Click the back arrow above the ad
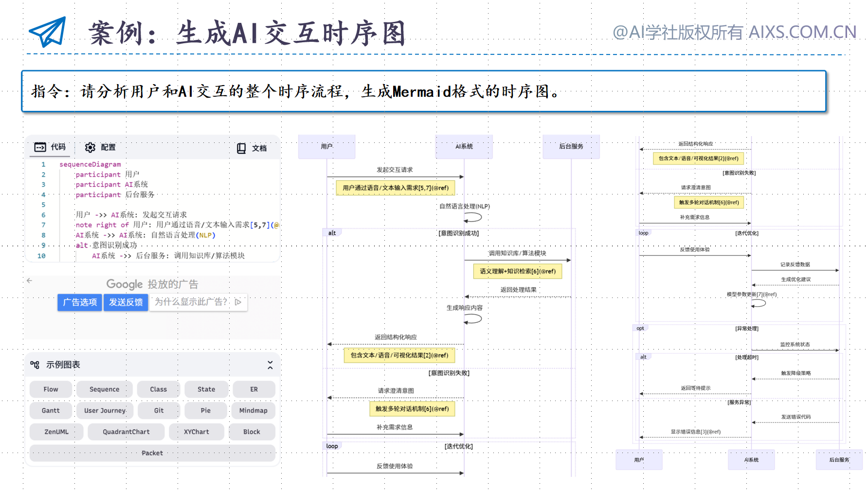868x490 pixels. pos(30,280)
